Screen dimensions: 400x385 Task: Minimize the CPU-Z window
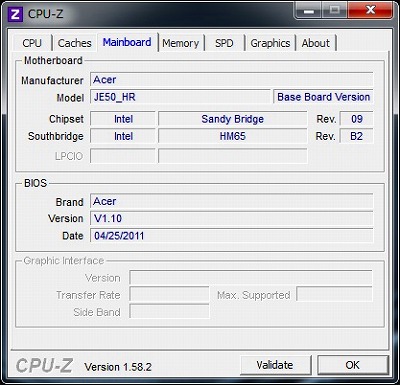(x=309, y=10)
